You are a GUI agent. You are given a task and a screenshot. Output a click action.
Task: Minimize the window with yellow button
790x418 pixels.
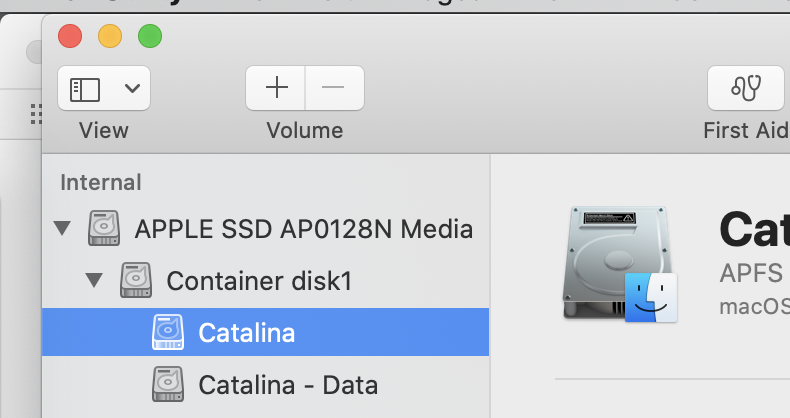click(110, 37)
